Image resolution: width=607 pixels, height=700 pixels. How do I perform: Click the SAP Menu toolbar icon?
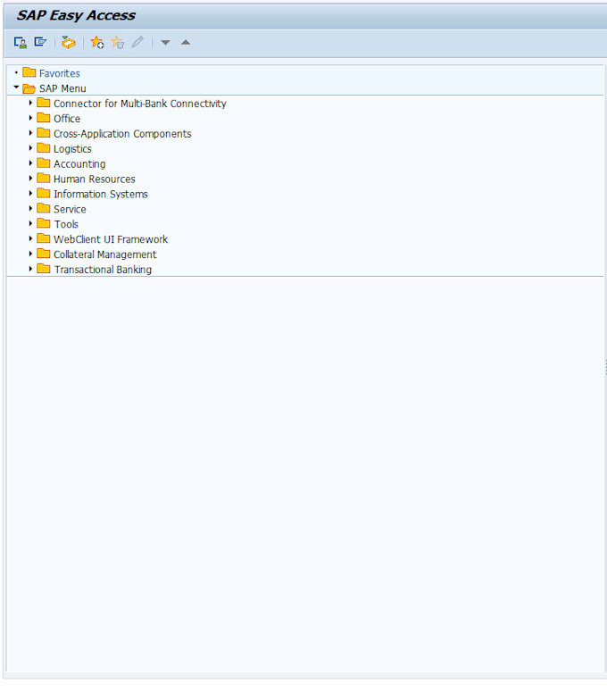[x=41, y=42]
